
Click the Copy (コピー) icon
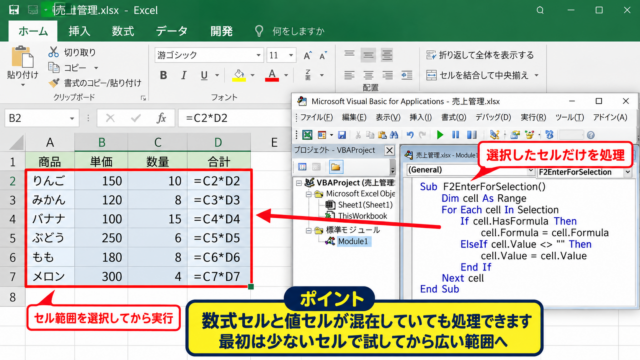pyautogui.click(x=53, y=67)
